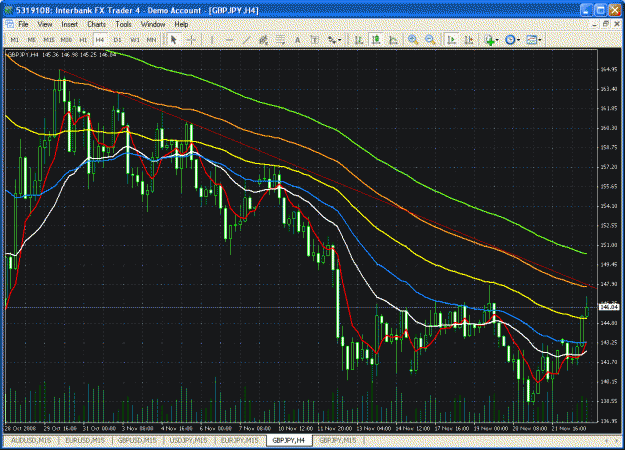Expand the periodicity dropdown arrow
This screenshot has width=625, height=450.
(x=518, y=40)
